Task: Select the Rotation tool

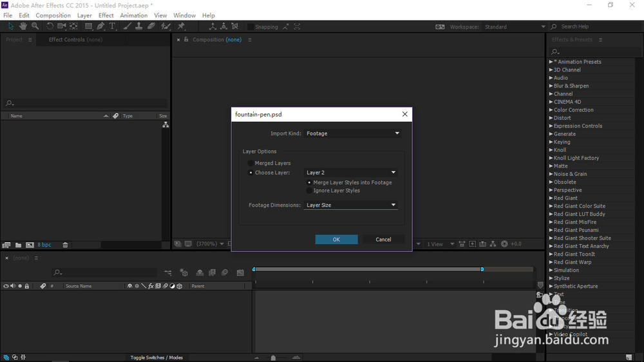Action: pos(50,26)
